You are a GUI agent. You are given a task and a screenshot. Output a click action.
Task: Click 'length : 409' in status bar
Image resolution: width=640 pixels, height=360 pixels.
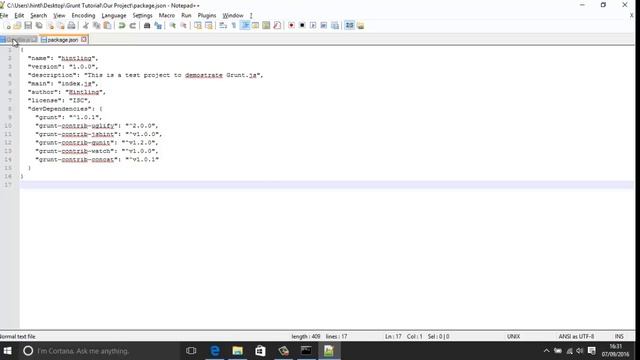(306, 337)
